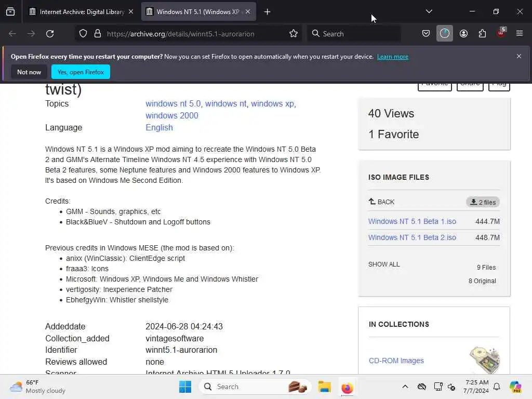Save page to Pocket
Viewport: 532px width, 399px height.
(x=426, y=33)
